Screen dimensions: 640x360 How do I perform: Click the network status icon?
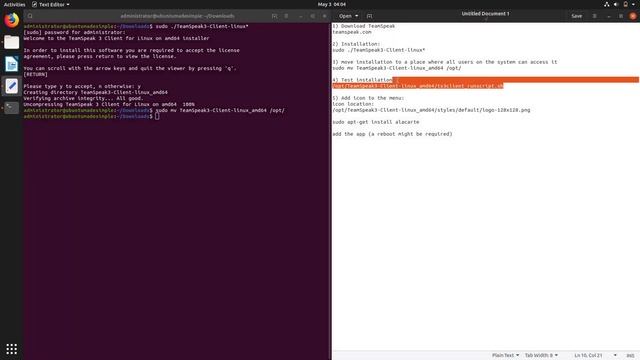607,4
